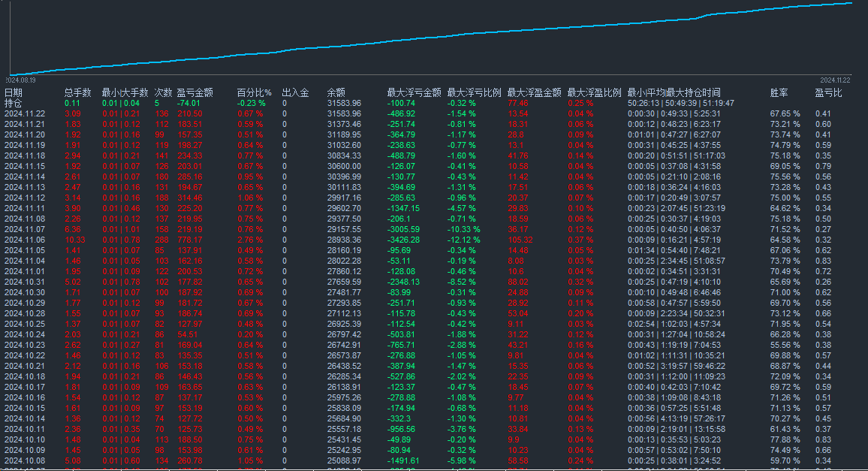
Task: Click the 最小|平均|最大持仓时间 column header
Action: click(x=674, y=92)
